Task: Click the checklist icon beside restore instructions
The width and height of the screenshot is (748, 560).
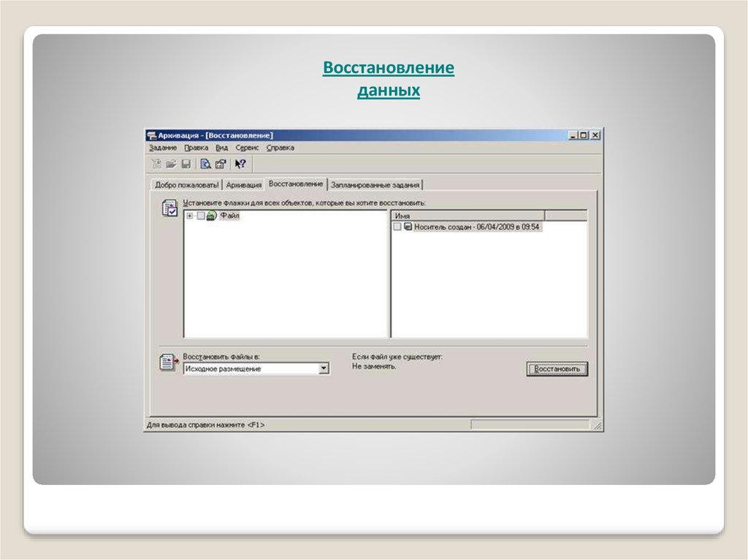Action: pos(169,208)
